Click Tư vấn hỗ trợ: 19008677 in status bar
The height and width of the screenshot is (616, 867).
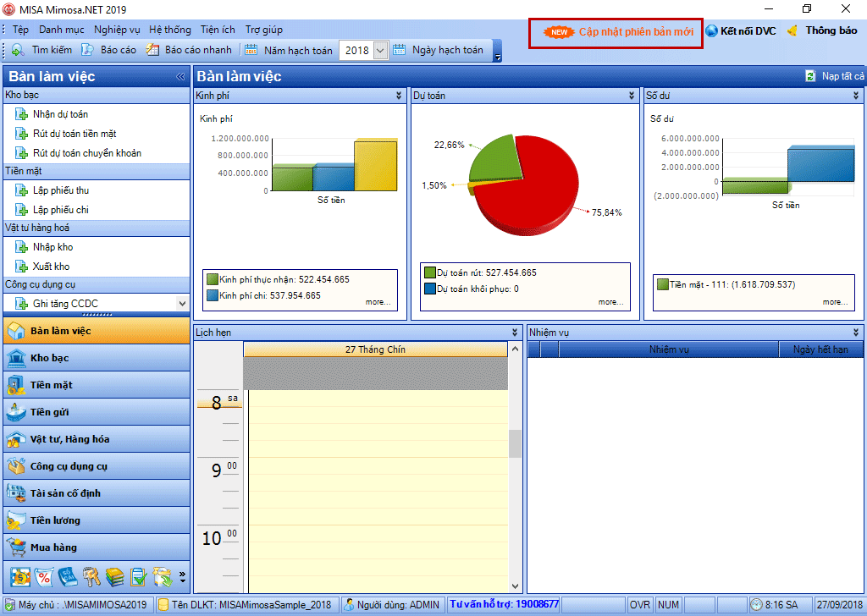(505, 604)
